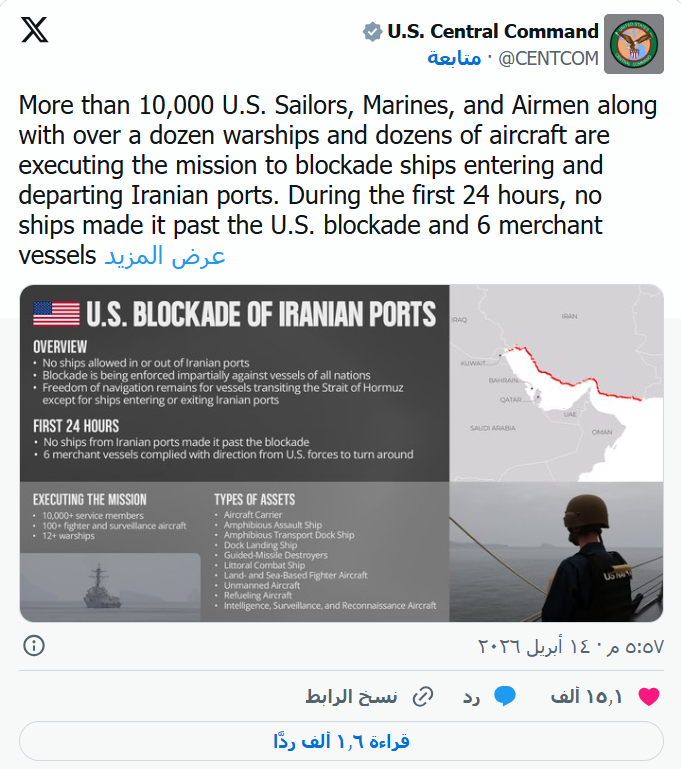Click the X logo
The height and width of the screenshot is (769, 681).
tap(34, 31)
